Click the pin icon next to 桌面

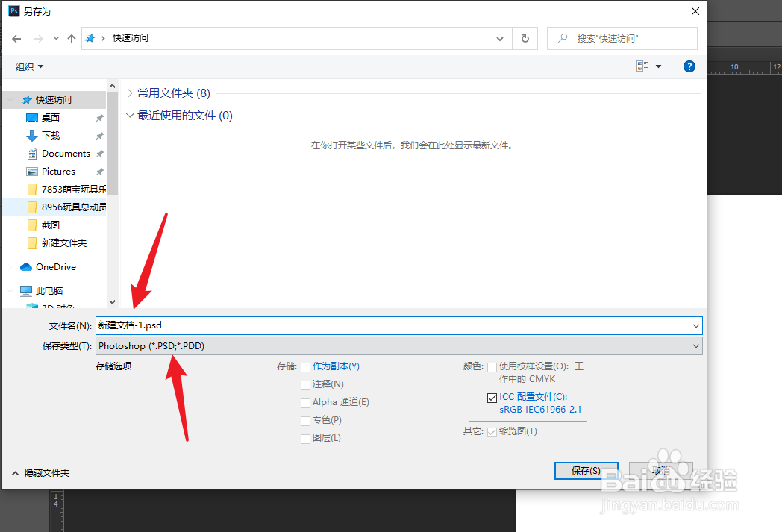[x=99, y=118]
